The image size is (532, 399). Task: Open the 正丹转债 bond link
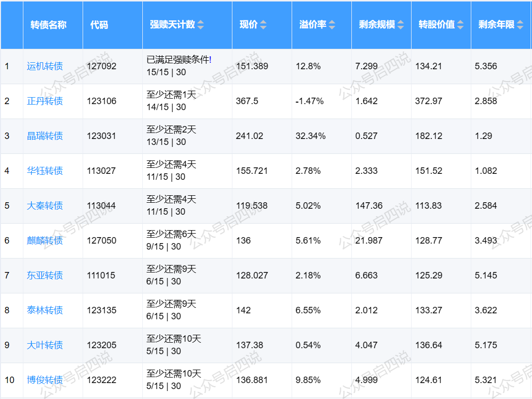[x=45, y=101]
